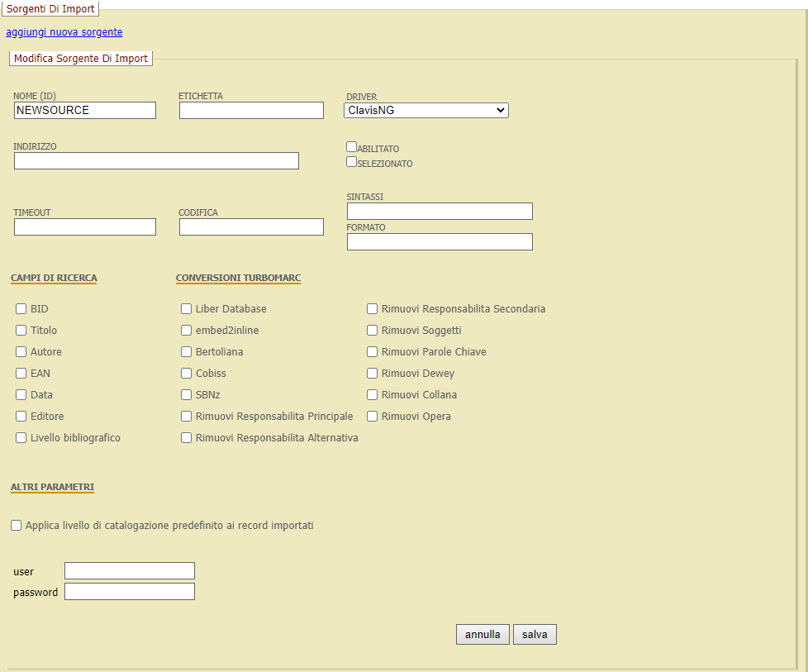Click inside the NOME (ID) field
The height and width of the screenshot is (672, 808).
84,110
